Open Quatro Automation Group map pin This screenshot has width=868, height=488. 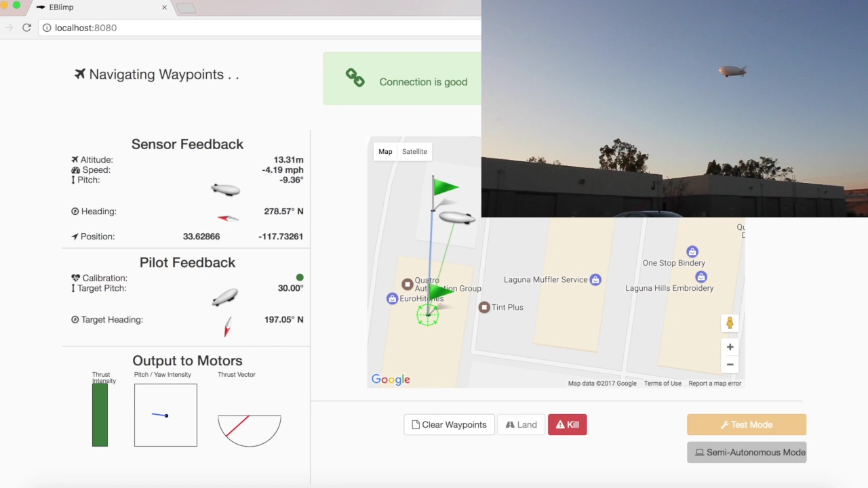[407, 284]
